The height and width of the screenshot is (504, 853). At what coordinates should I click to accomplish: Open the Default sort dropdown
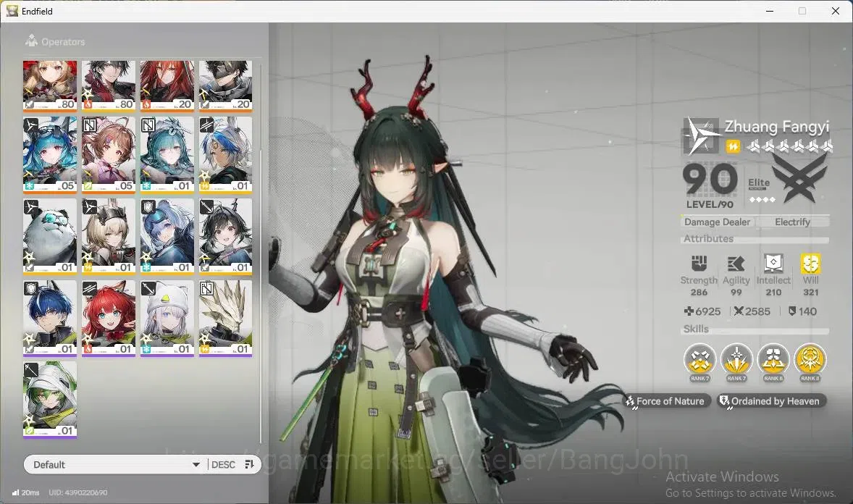(116, 465)
